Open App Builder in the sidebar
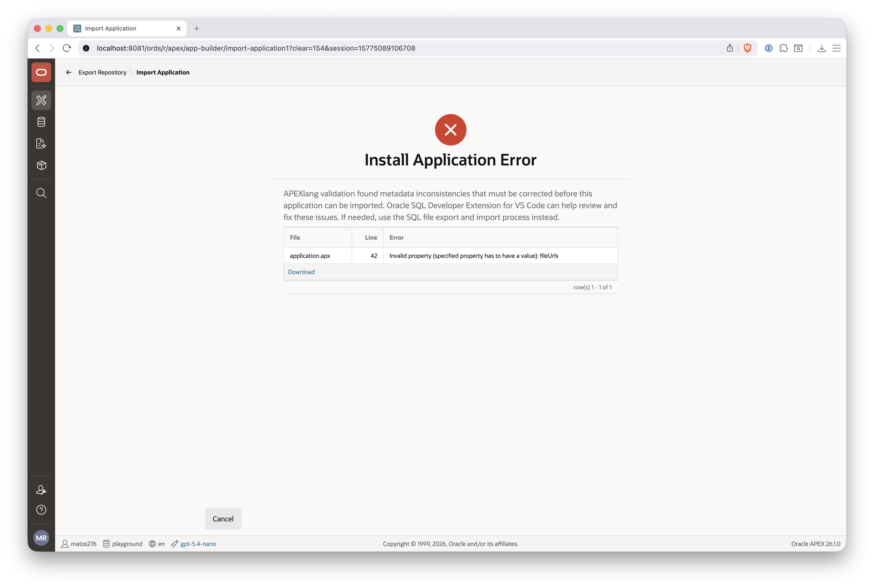The image size is (874, 588). pyautogui.click(x=41, y=100)
